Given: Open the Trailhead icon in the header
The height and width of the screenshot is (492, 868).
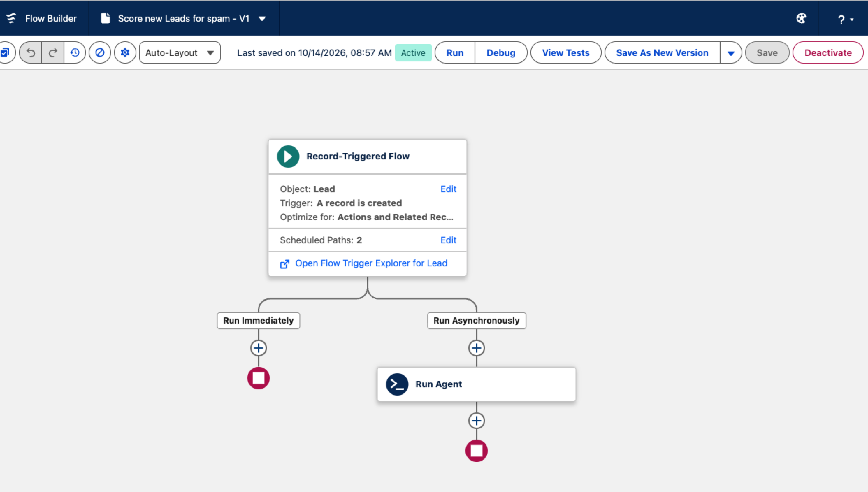Looking at the screenshot, I should click(x=801, y=18).
